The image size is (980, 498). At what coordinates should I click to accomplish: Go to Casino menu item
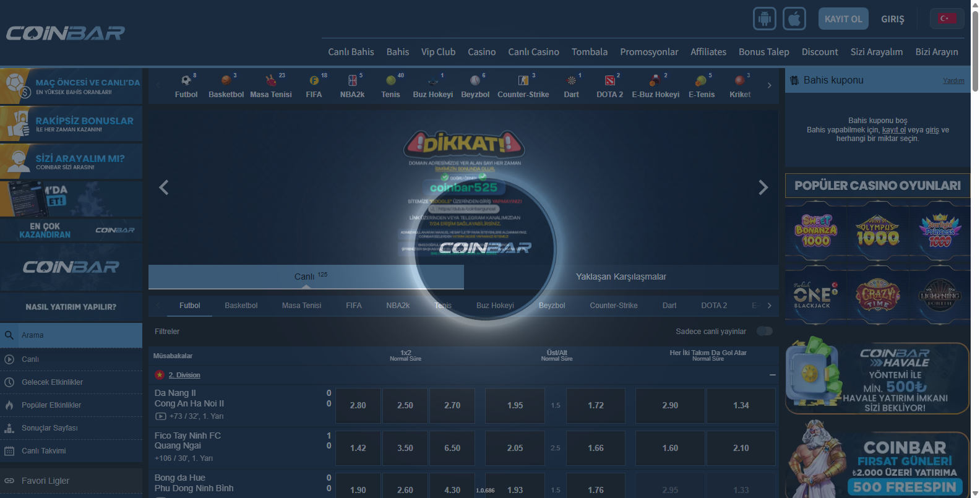point(482,52)
